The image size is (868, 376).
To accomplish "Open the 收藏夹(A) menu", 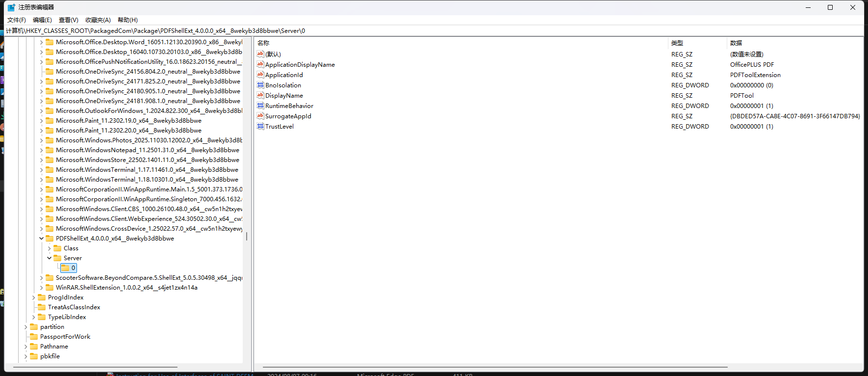I will 98,20.
